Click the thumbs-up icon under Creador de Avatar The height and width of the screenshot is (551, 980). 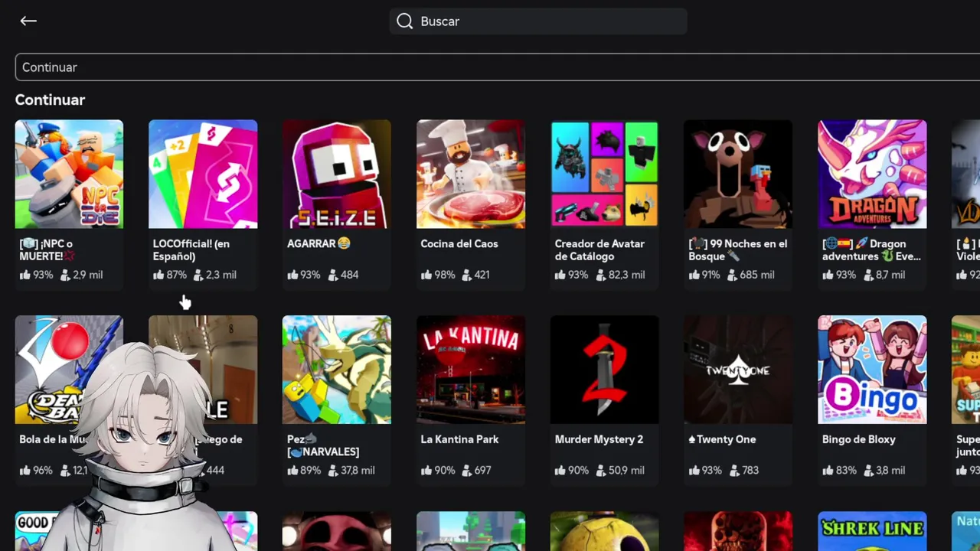(560, 275)
